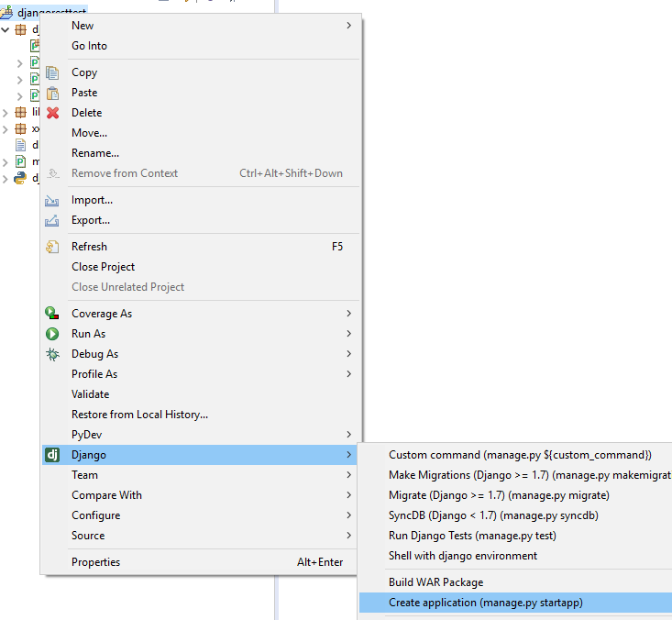The width and height of the screenshot is (672, 620).
Task: Open the Team submenu
Action: click(x=200, y=475)
